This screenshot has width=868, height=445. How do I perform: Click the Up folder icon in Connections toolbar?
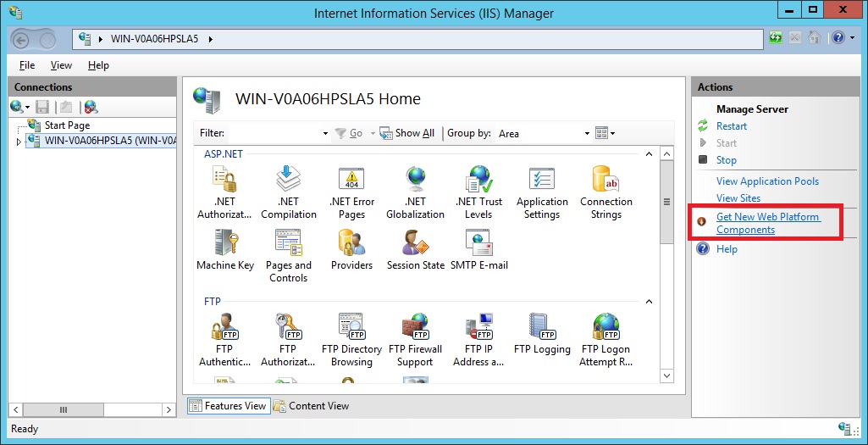click(66, 107)
